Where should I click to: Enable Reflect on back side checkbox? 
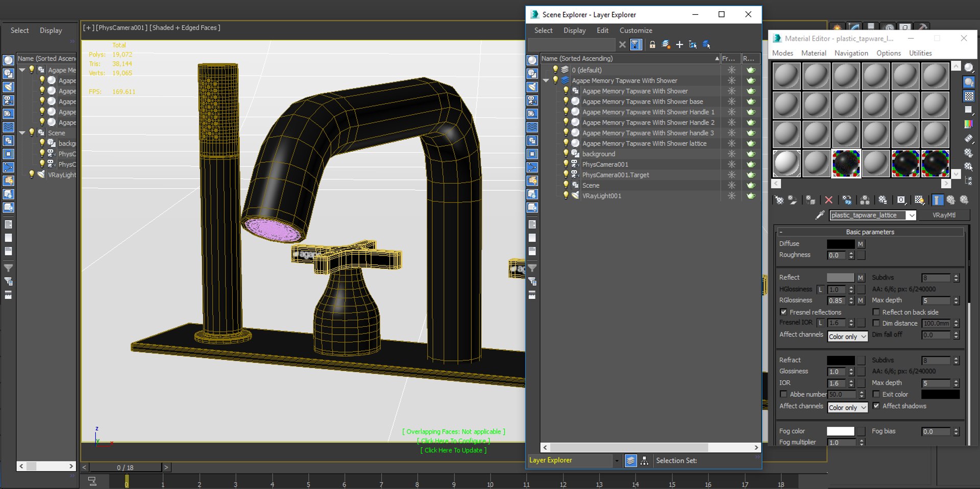(x=876, y=312)
